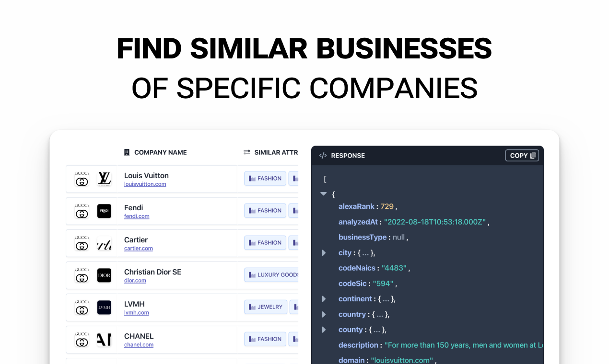609x364 pixels.
Task: Click the Chanel logo icon
Action: tap(104, 340)
